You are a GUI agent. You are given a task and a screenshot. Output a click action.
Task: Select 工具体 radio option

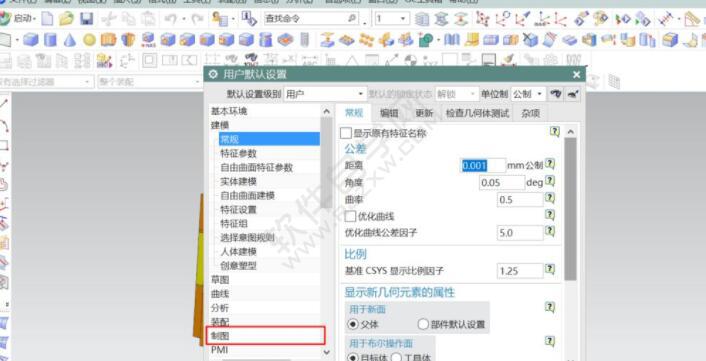396,358
